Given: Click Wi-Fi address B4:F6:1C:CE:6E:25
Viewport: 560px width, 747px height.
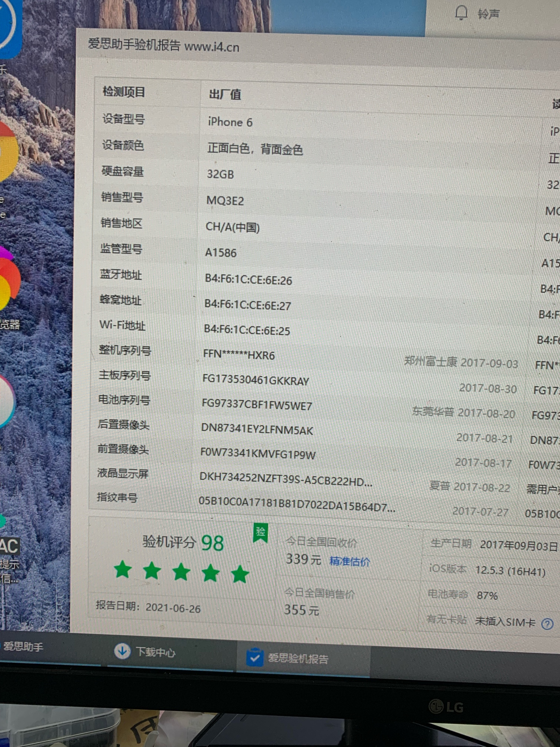Looking at the screenshot, I should [x=247, y=330].
